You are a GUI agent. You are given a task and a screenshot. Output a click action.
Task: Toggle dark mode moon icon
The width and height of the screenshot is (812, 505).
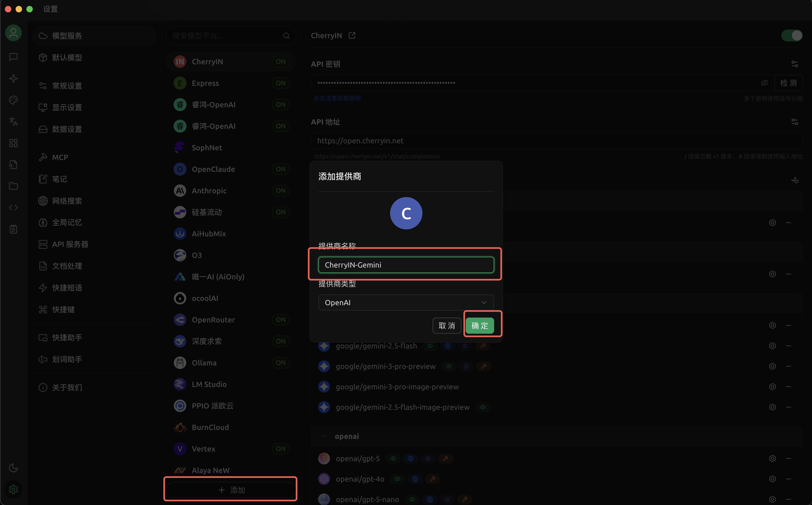[x=13, y=468]
